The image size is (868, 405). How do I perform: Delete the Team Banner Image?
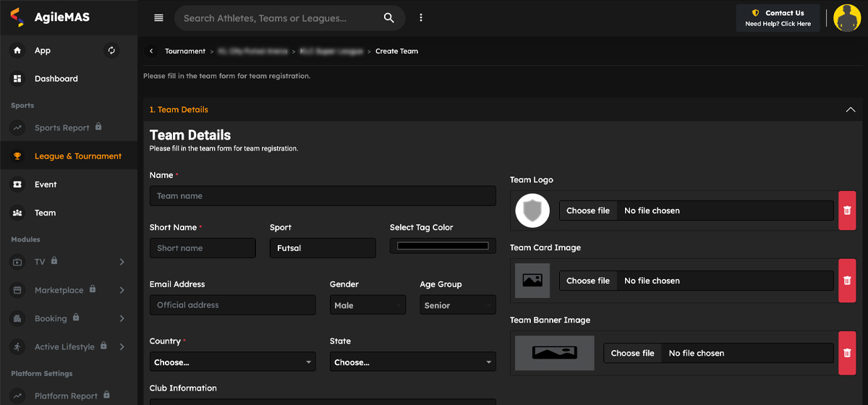tap(847, 353)
